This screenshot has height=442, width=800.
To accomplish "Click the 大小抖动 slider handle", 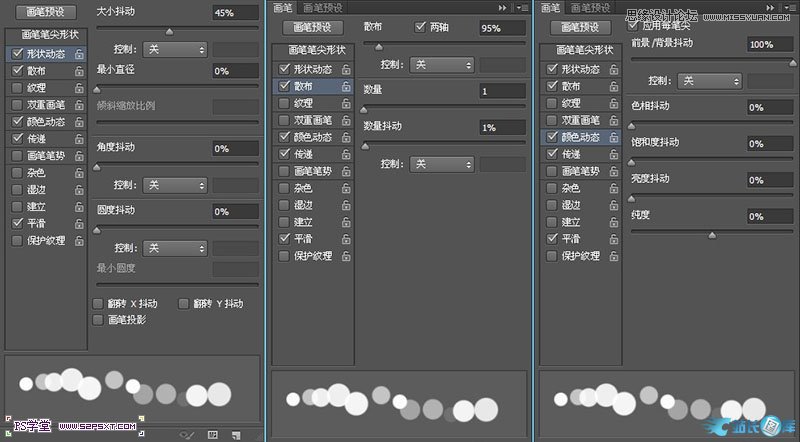I will [x=168, y=32].
